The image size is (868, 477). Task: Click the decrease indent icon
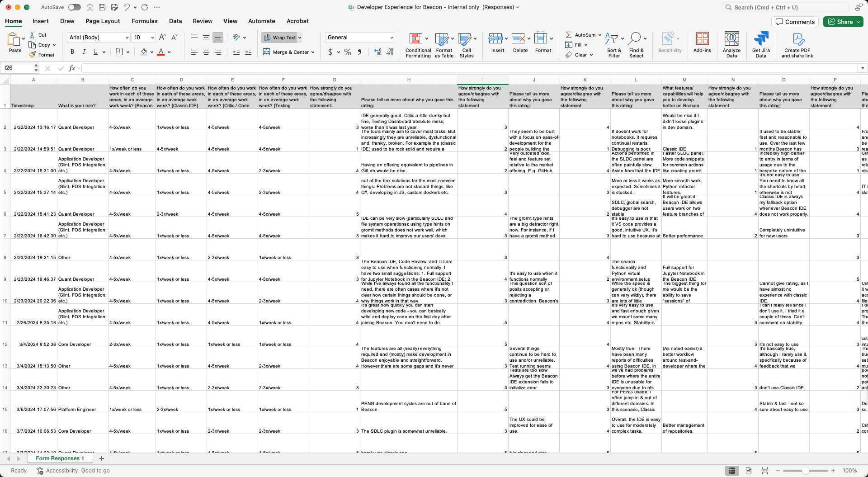pyautogui.click(x=236, y=52)
